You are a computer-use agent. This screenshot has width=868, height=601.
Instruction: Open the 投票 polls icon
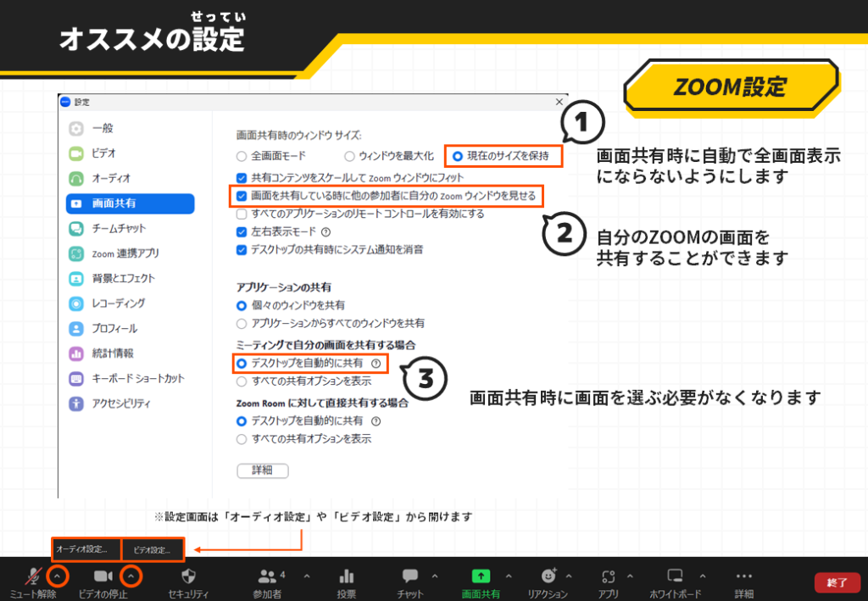pyautogui.click(x=346, y=576)
